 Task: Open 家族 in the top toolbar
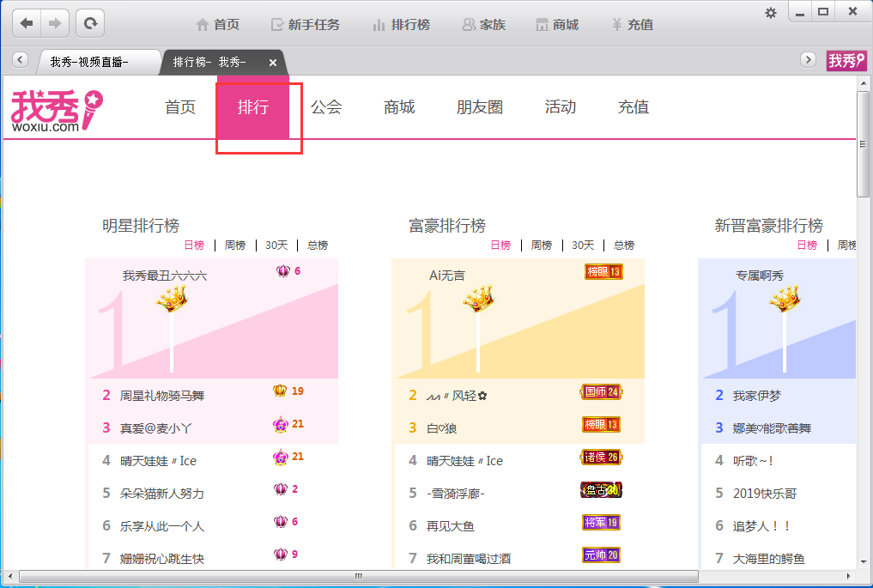tap(484, 25)
